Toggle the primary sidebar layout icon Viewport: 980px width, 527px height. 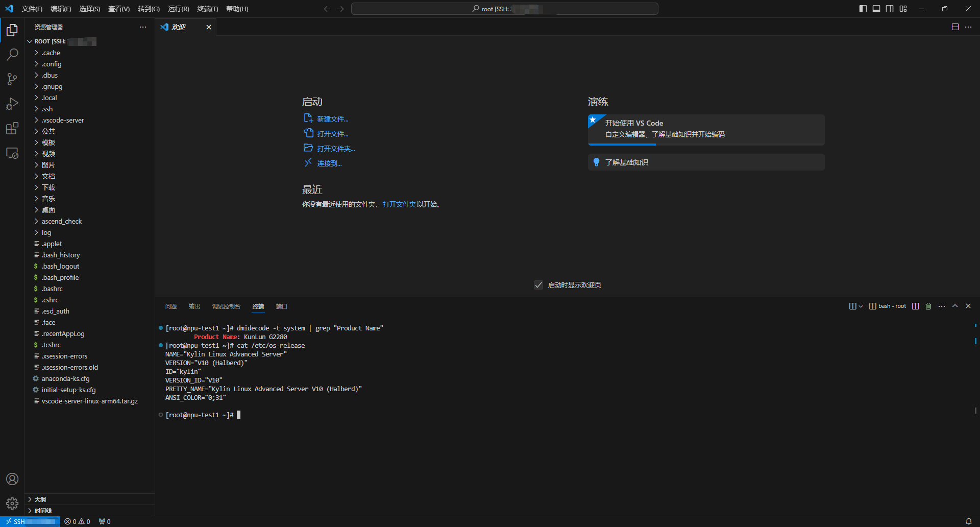tap(863, 9)
